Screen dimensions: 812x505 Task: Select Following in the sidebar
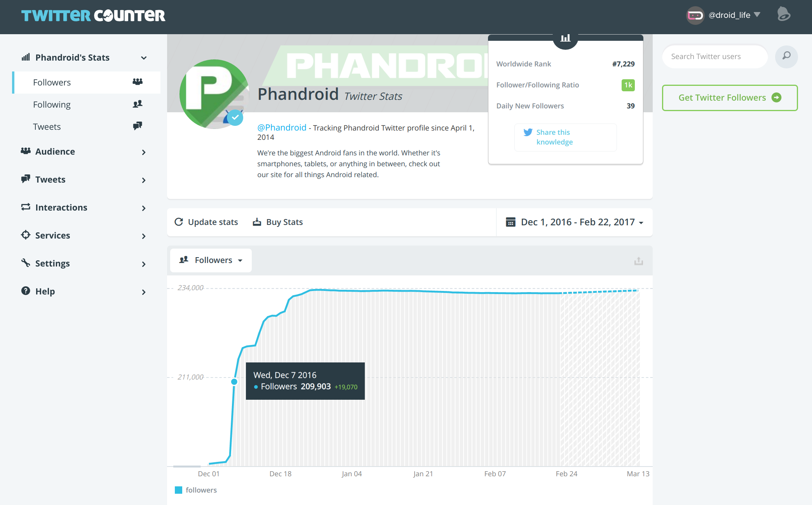[x=52, y=104]
